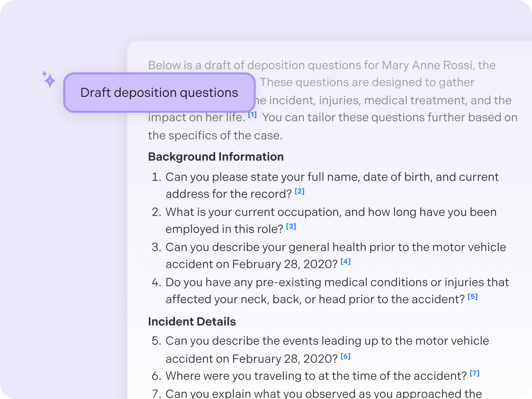Image resolution: width=532 pixels, height=399 pixels.
Task: Click the Incident Details heading
Action: pos(192,322)
